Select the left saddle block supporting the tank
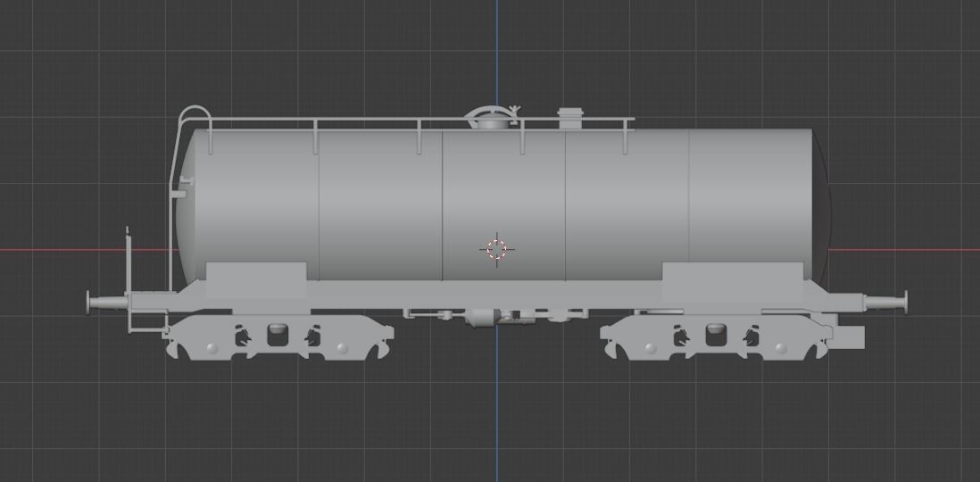Screen dimensions: 980x482 click(x=256, y=279)
